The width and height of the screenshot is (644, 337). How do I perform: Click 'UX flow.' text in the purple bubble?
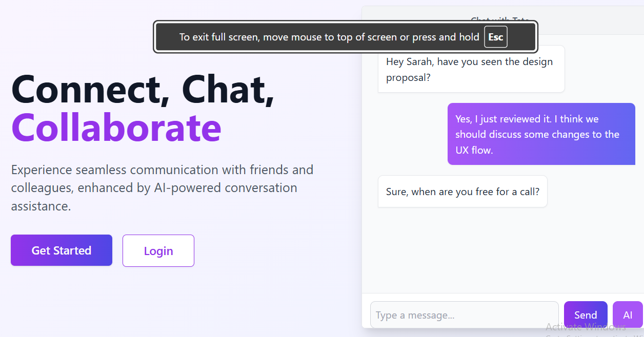click(474, 150)
